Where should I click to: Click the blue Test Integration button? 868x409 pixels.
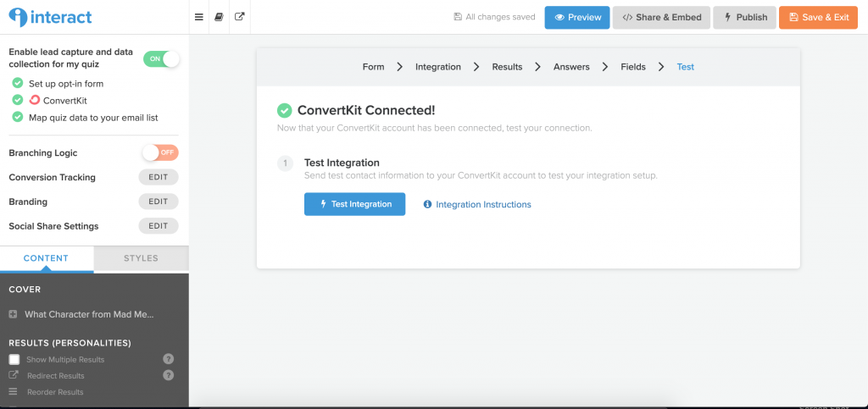pos(355,204)
